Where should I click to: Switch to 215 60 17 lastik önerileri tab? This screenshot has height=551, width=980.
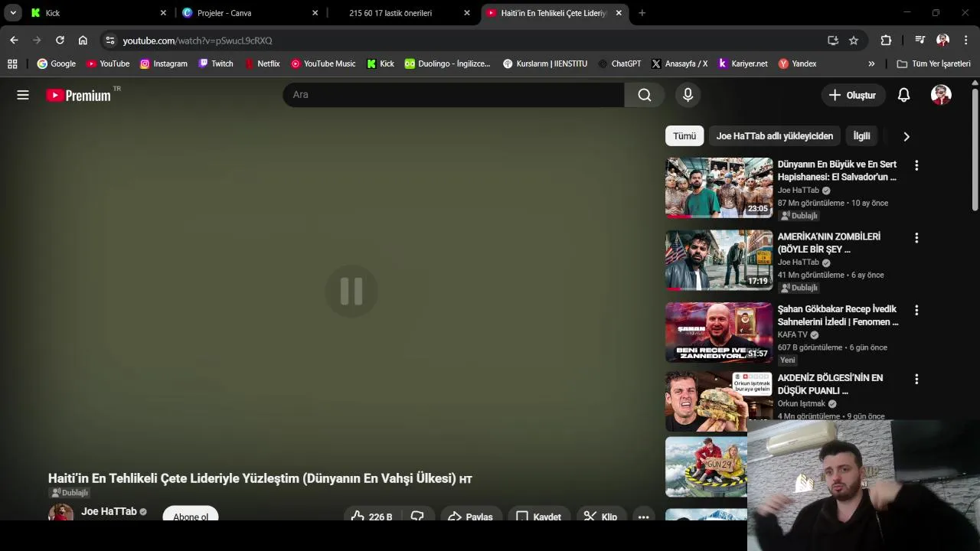tap(402, 13)
